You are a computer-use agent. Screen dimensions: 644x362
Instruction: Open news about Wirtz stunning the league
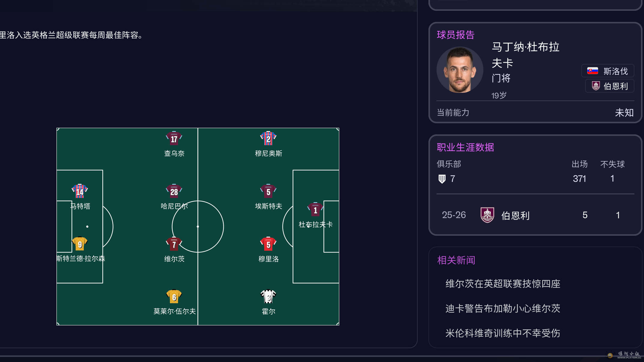(x=503, y=284)
